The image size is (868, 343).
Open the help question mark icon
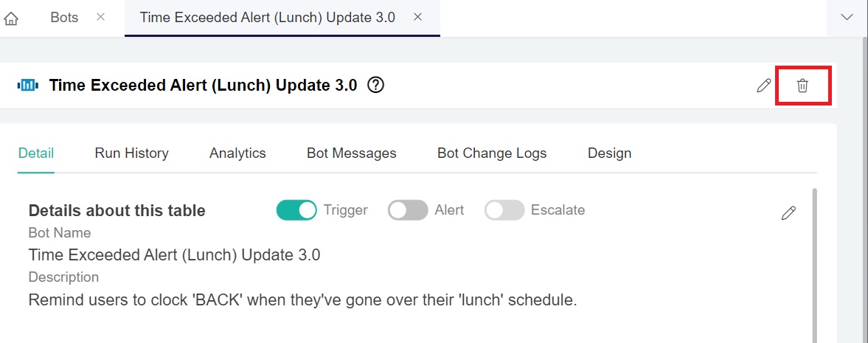point(376,86)
